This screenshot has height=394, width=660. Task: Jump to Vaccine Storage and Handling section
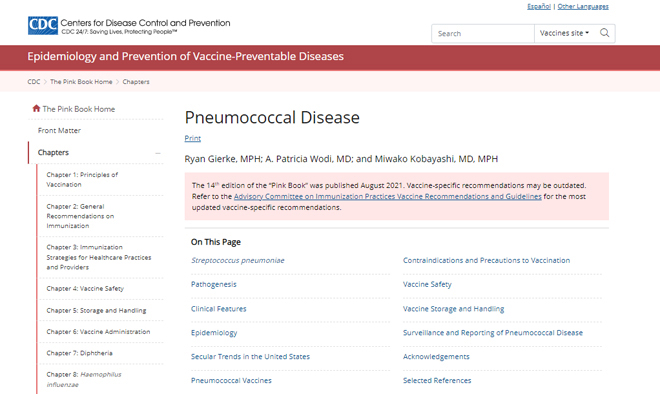453,309
